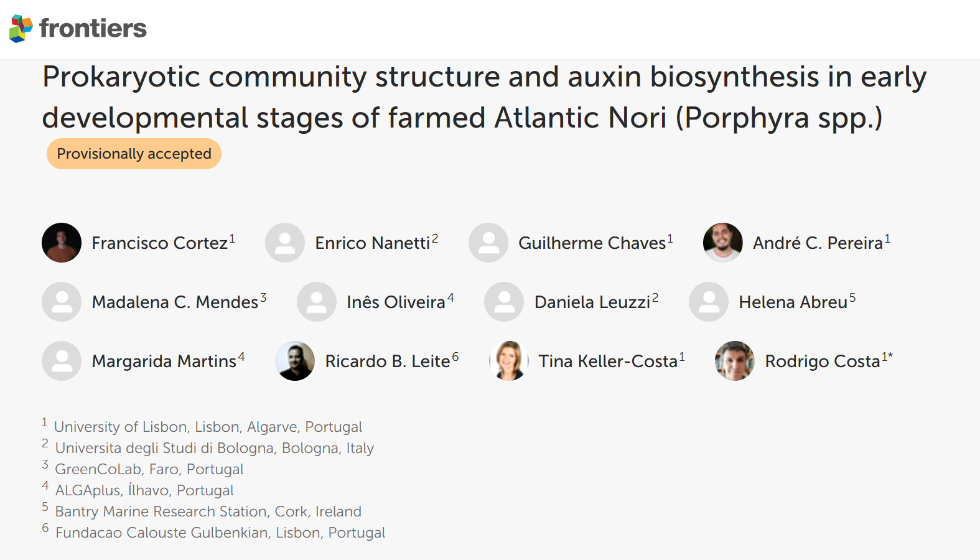
Task: Open Rodrigo Costa's profile photo
Action: pyautogui.click(x=735, y=361)
